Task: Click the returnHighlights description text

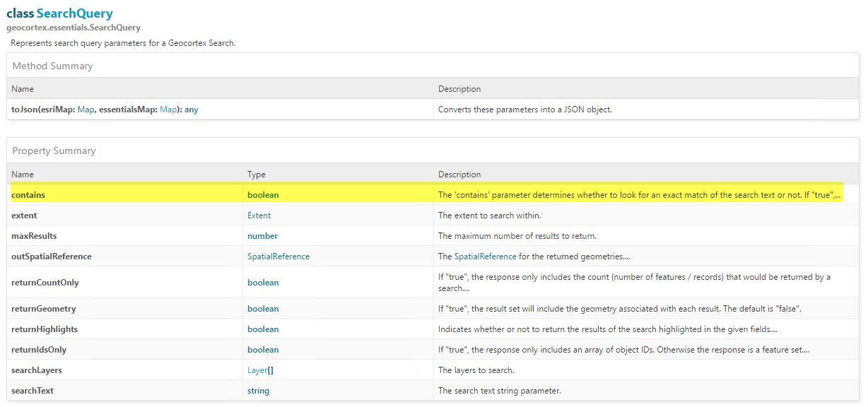Action: click(x=607, y=329)
